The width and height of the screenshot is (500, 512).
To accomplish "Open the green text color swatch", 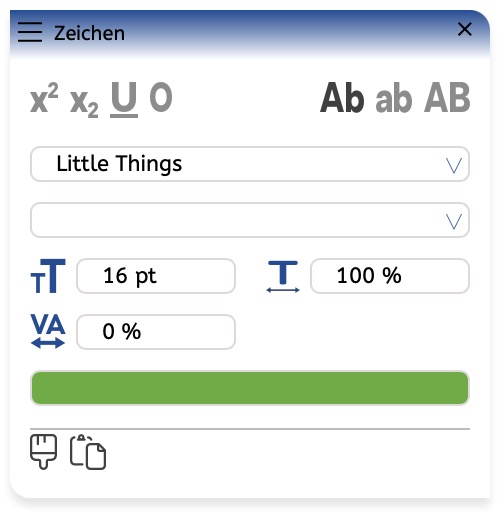I will (x=250, y=388).
